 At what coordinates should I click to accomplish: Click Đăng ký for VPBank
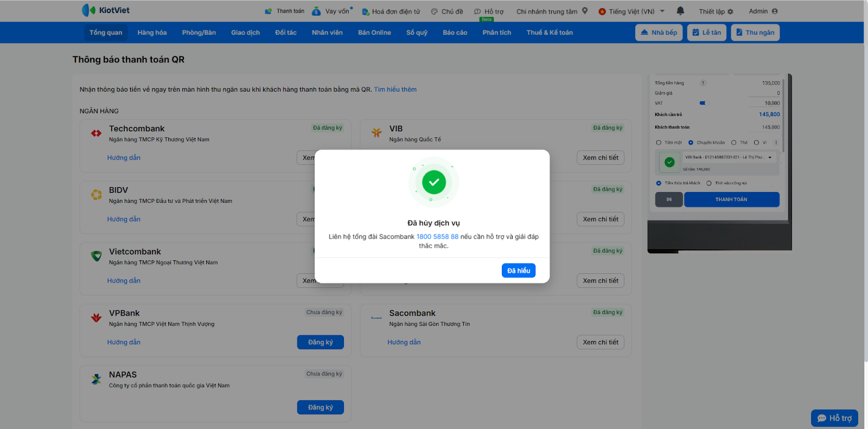click(x=321, y=342)
